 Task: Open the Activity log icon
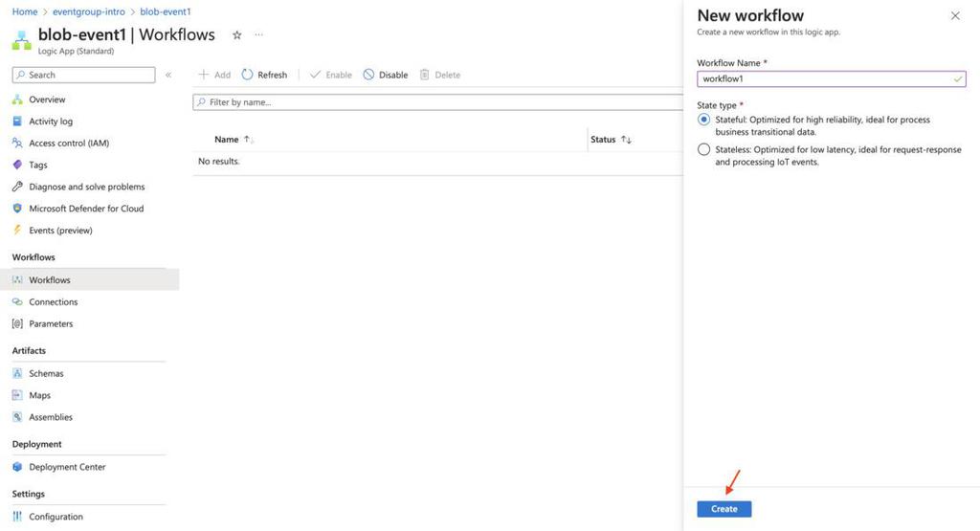click(x=17, y=122)
